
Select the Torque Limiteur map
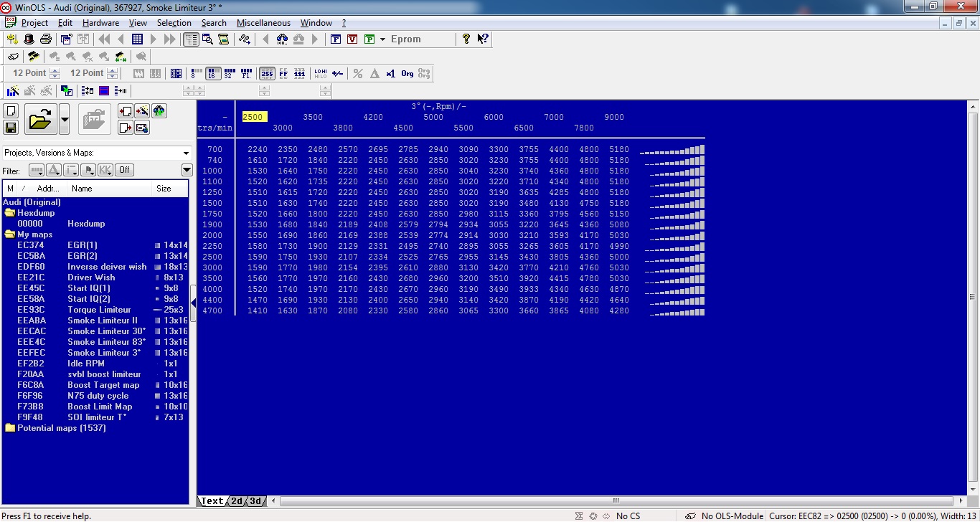pos(99,310)
